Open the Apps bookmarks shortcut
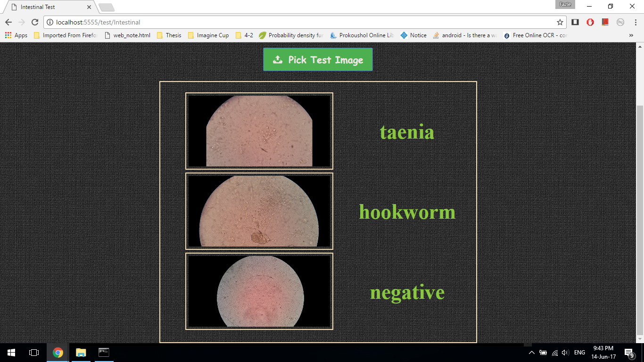The image size is (644, 362). tap(16, 35)
